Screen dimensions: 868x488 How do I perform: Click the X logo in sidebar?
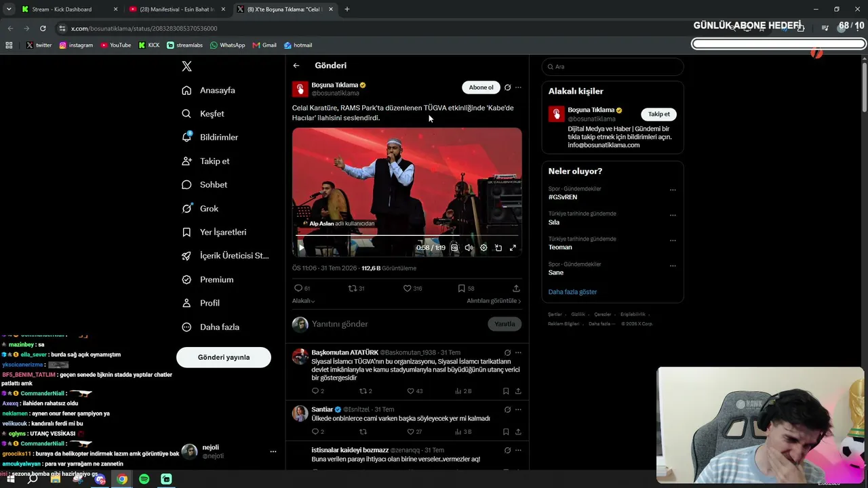[x=187, y=66]
